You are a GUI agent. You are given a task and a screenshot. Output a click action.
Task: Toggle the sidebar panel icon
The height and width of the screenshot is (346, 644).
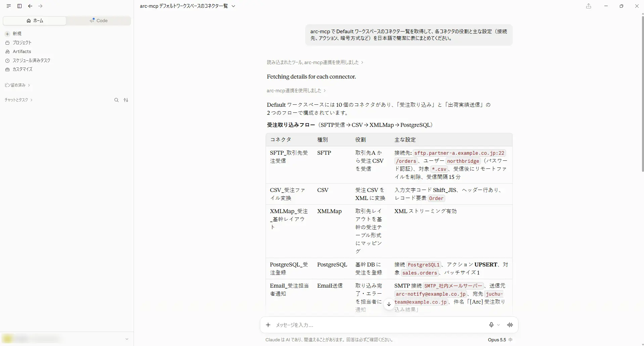click(19, 6)
